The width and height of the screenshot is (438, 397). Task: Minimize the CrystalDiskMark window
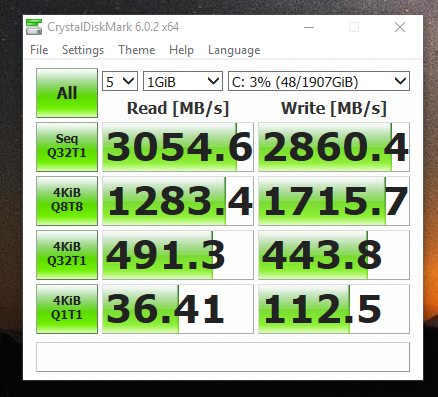click(x=309, y=27)
